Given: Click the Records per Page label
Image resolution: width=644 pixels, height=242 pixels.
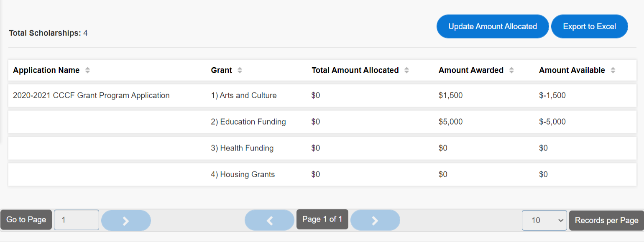Looking at the screenshot, I should 606,220.
